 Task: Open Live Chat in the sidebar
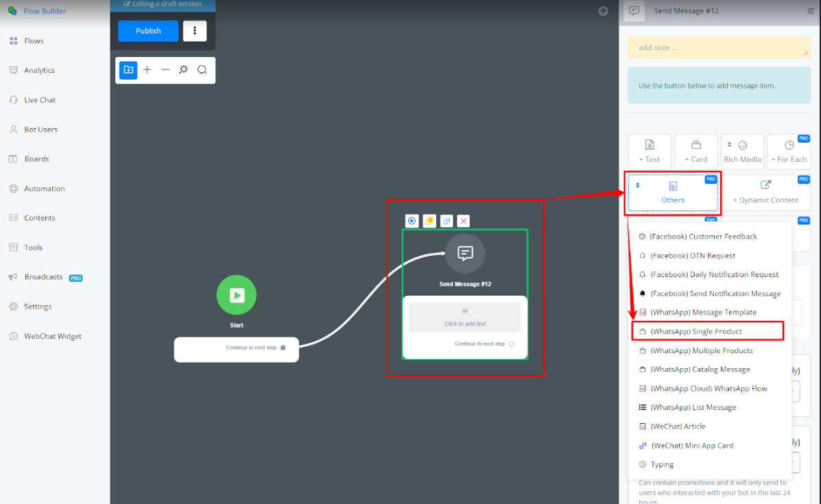[x=40, y=100]
